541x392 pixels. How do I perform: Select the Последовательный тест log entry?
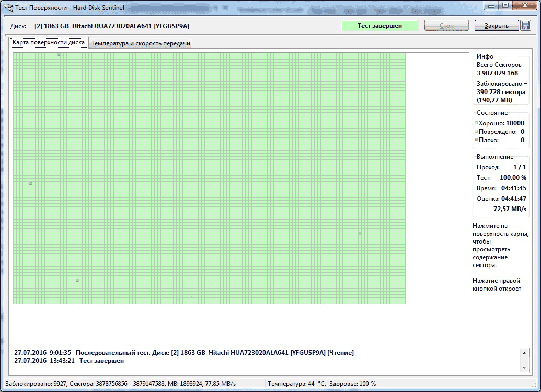pyautogui.click(x=183, y=353)
